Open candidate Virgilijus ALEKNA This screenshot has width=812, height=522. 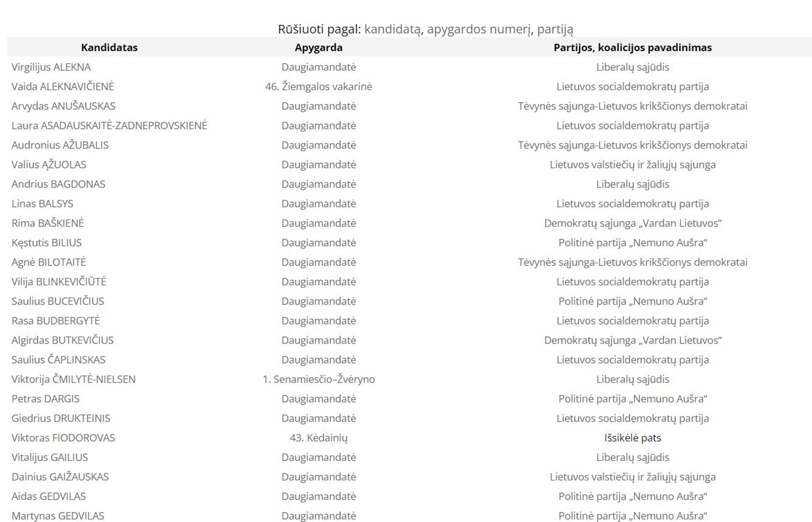coord(51,67)
